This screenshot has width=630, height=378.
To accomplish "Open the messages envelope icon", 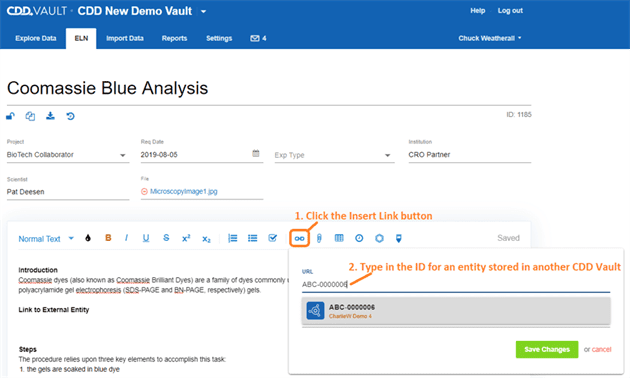I will (255, 38).
